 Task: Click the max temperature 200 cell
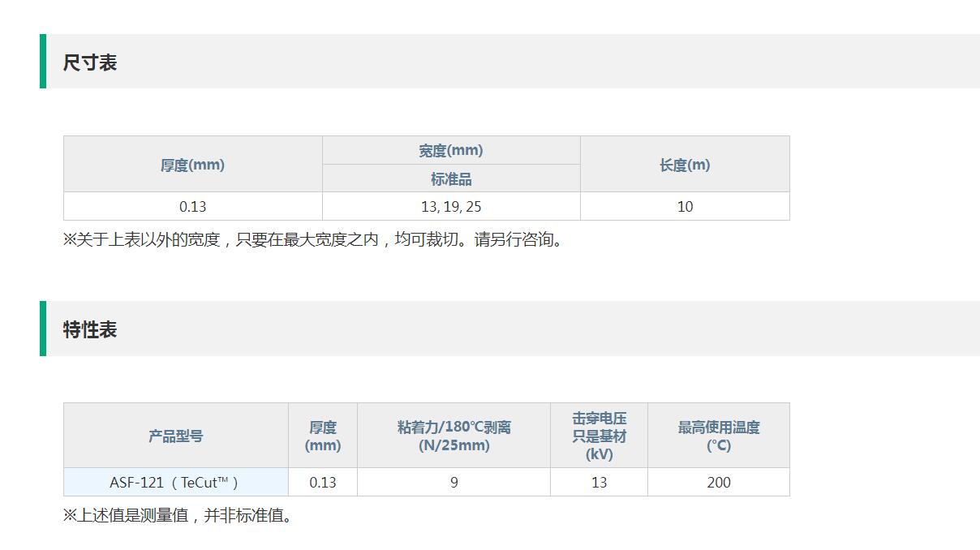(719, 482)
